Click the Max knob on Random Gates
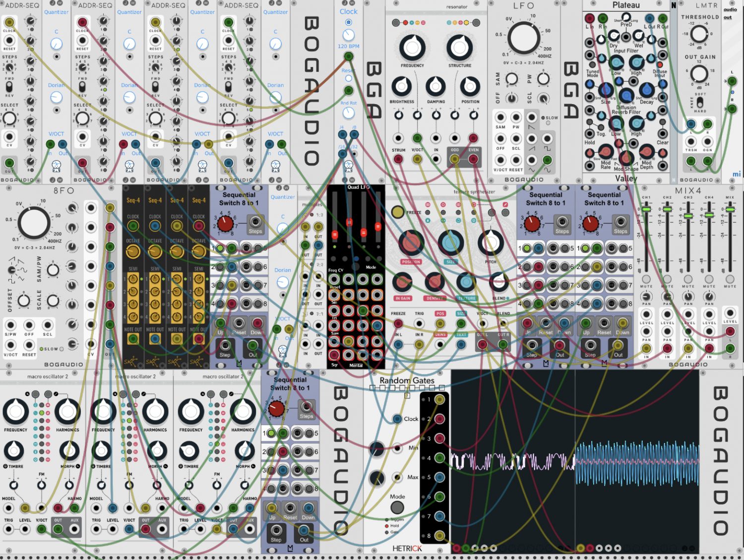 point(376,478)
